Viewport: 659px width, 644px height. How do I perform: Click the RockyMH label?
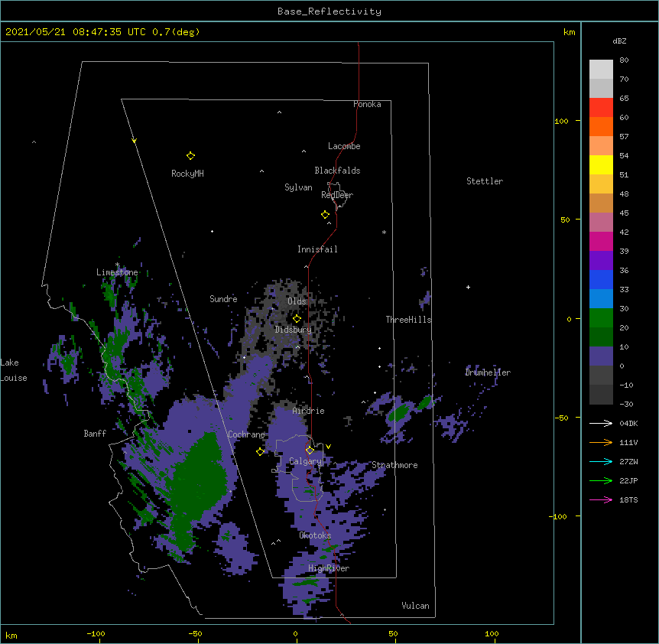(187, 174)
